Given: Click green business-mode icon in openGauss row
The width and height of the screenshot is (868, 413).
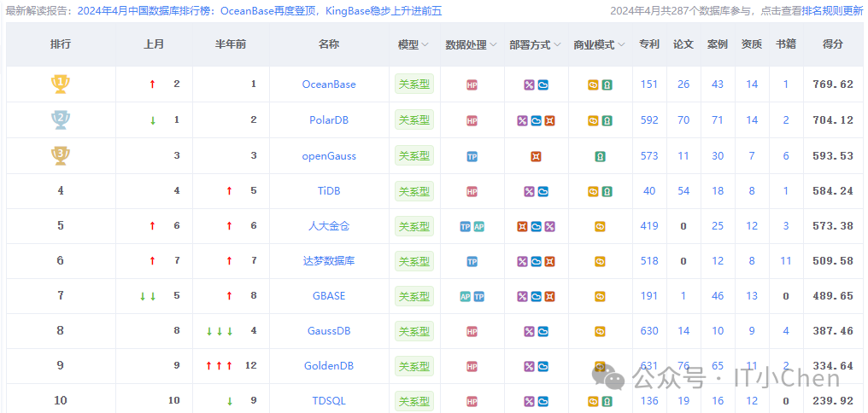Looking at the screenshot, I should [600, 156].
